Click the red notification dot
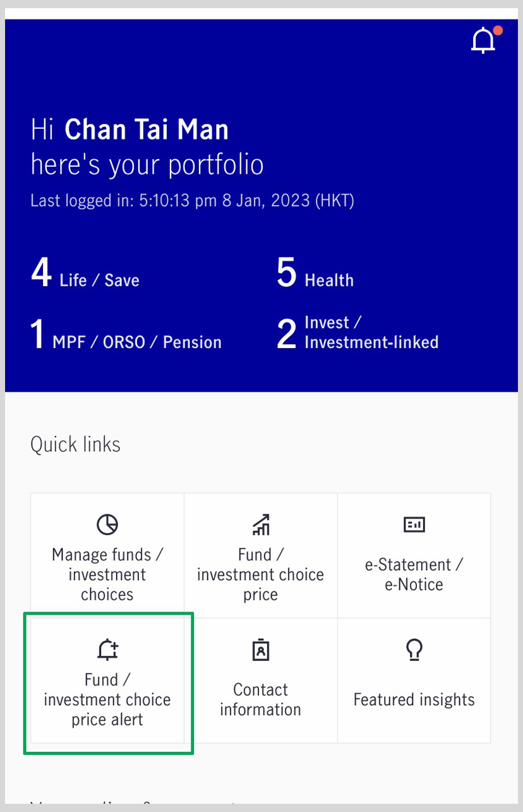Viewport: 523px width, 812px height. pyautogui.click(x=498, y=30)
